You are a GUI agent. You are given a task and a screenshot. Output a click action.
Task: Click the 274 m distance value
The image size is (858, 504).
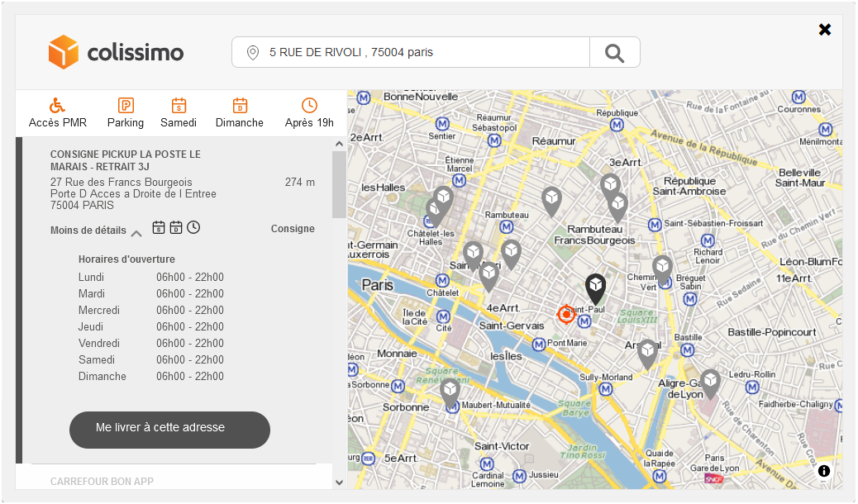click(x=299, y=183)
